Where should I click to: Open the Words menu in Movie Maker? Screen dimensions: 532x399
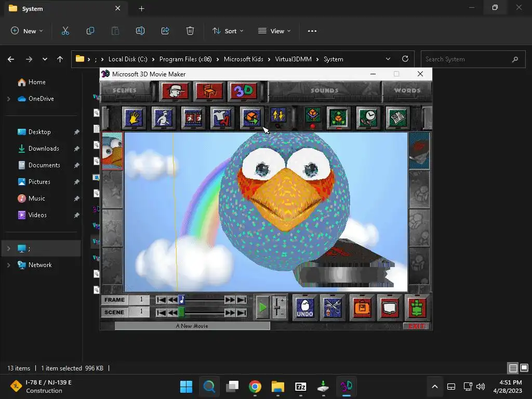(x=407, y=90)
